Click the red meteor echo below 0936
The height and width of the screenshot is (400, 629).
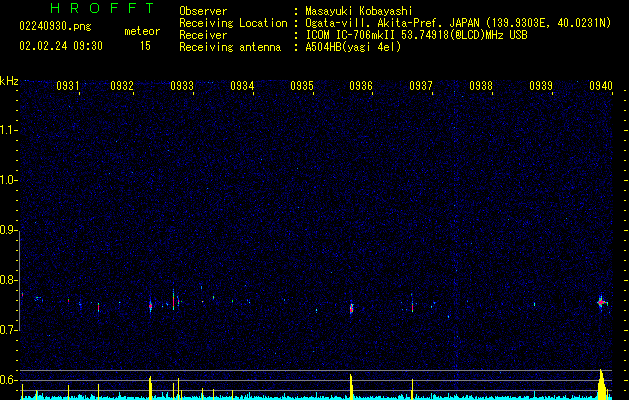[x=351, y=309]
